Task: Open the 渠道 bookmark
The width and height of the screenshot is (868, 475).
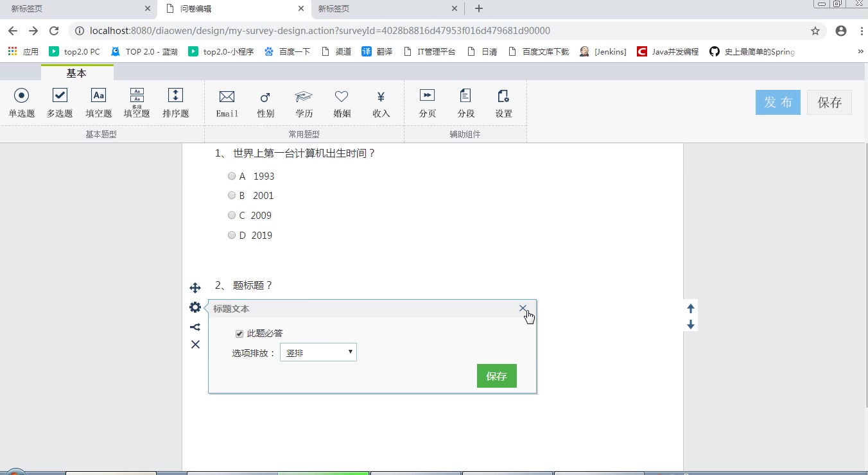Action: (336, 52)
